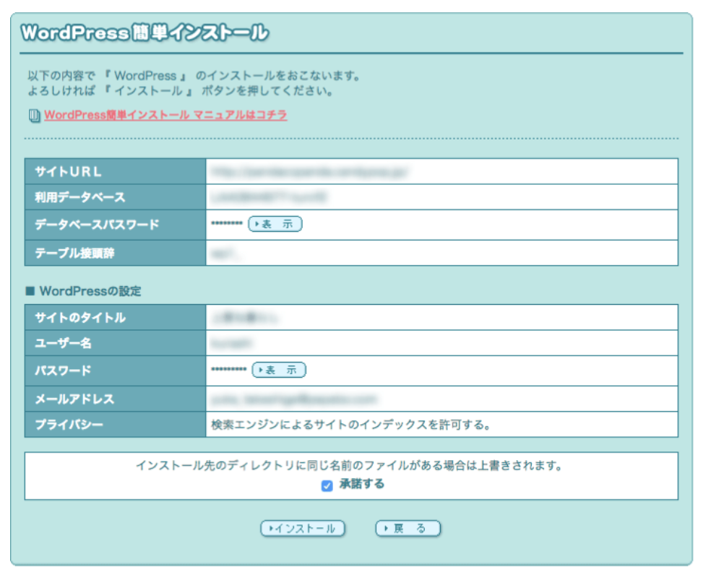Show the データベースパスワード with 表示 button

(275, 225)
